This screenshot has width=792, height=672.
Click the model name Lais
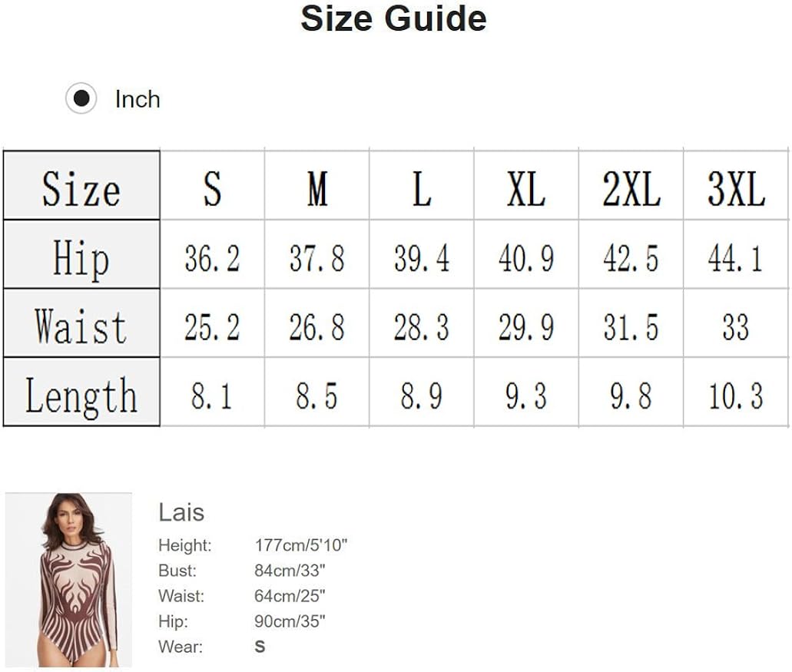click(x=181, y=512)
